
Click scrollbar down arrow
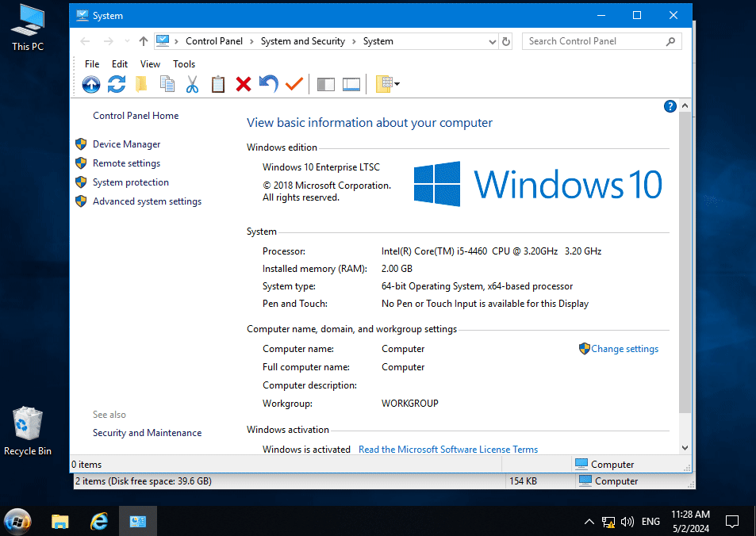(x=685, y=448)
